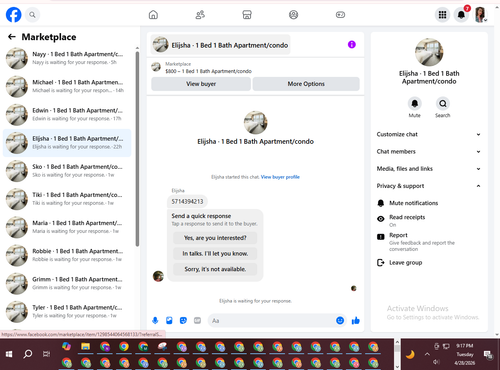This screenshot has height=370, width=500.
Task: Open Michael conversation in chat list
Action: [x=67, y=86]
